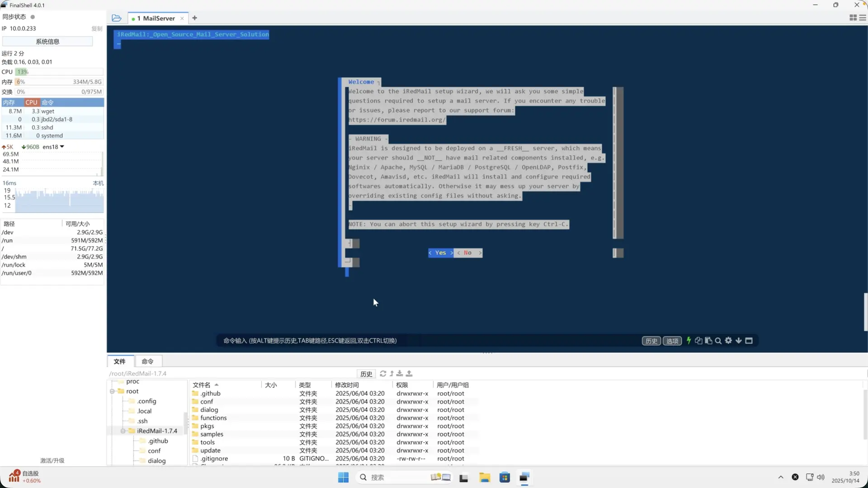
Task: Refresh the remote file list
Action: click(x=383, y=374)
